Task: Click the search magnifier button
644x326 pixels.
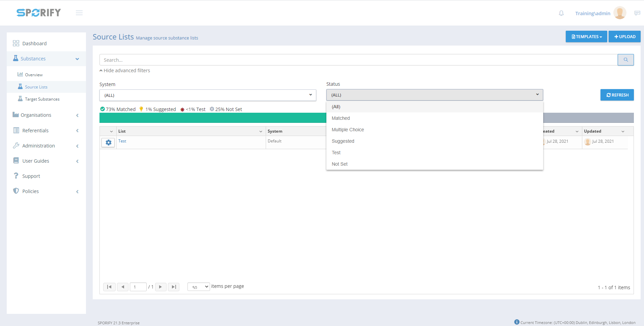Action: 625,60
